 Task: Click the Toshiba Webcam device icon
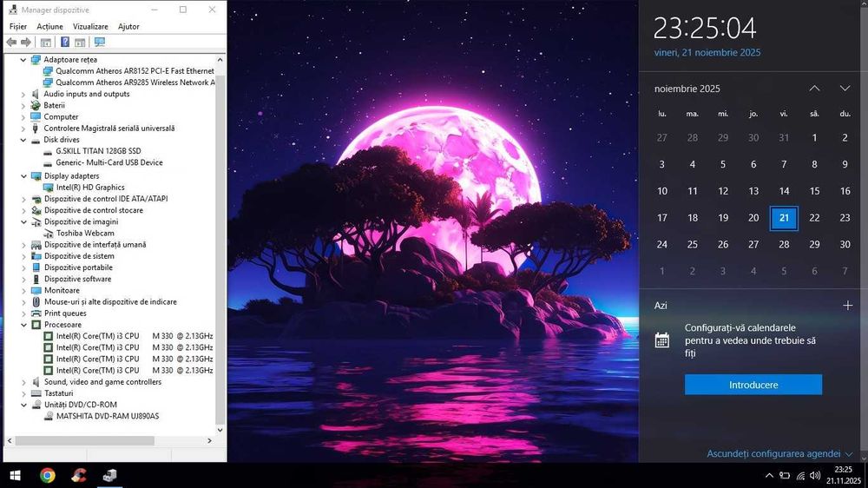(48, 234)
